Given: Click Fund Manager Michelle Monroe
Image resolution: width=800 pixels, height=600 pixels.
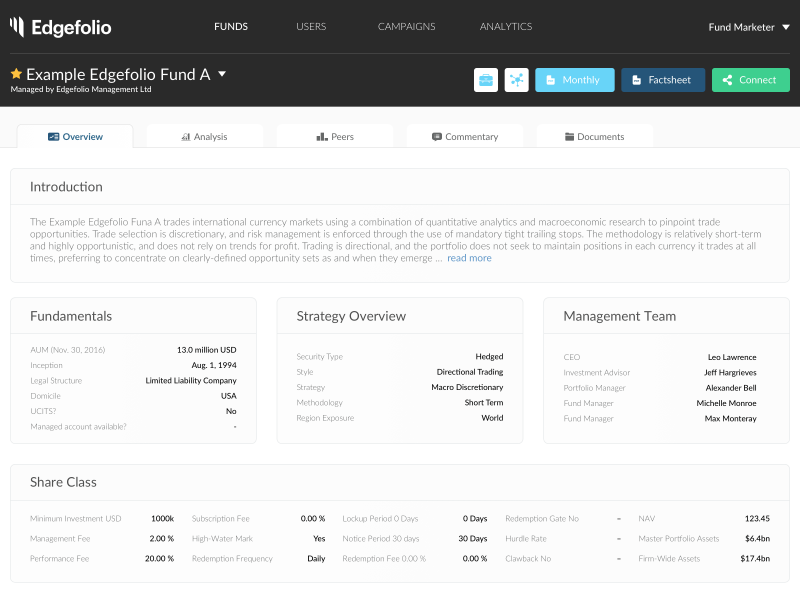Looking at the screenshot, I should pos(726,403).
